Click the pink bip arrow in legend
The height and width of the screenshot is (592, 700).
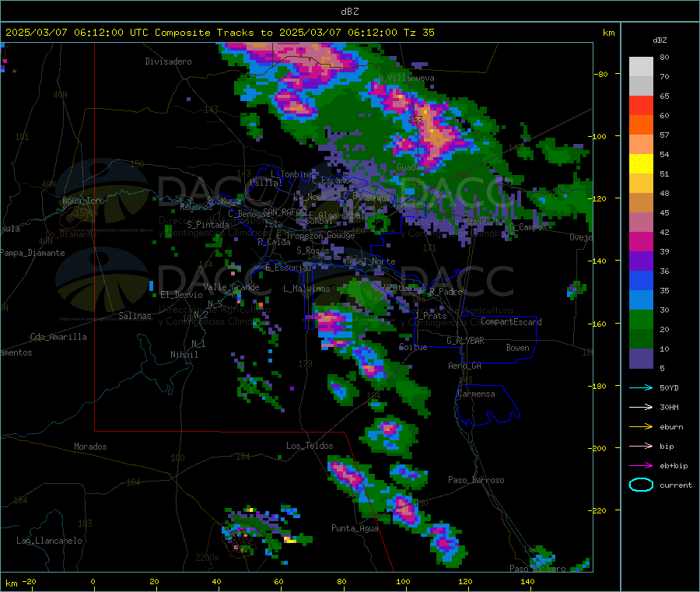coord(641,446)
